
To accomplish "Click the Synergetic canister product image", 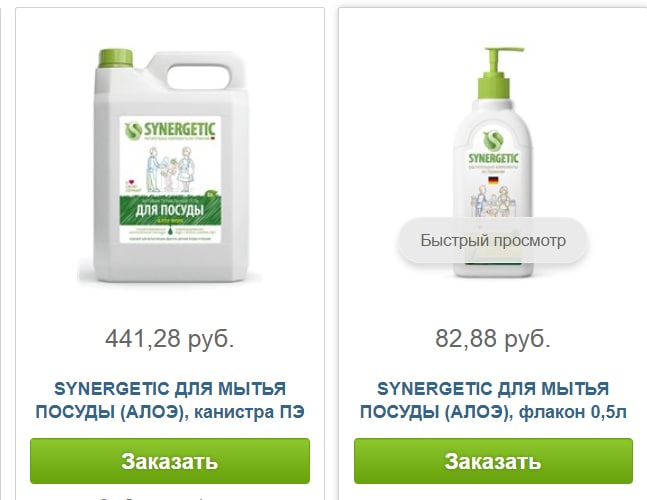I will click(170, 166).
